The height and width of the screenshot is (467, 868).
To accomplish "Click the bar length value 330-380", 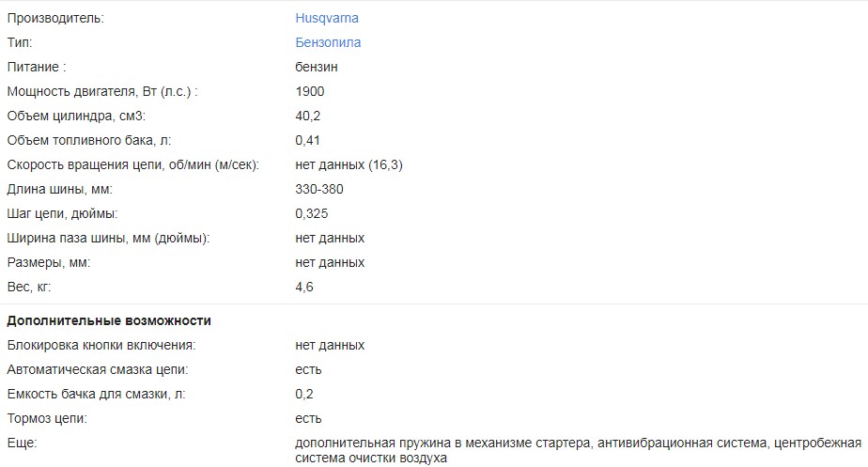I will pos(319,189).
